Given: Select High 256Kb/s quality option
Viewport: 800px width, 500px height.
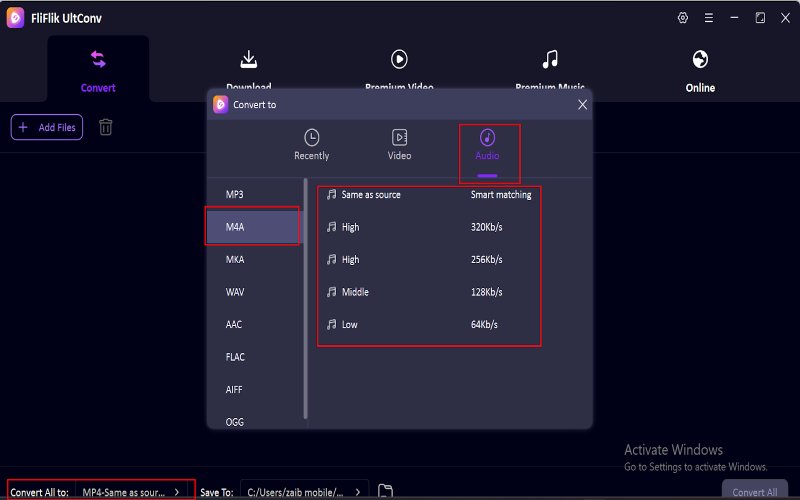Looking at the screenshot, I should [429, 259].
